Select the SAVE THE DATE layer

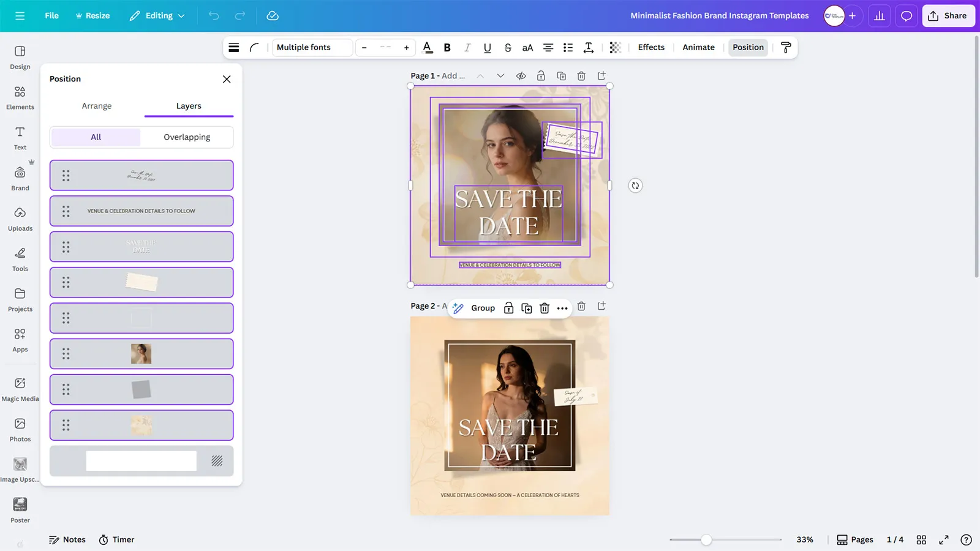[x=141, y=247]
